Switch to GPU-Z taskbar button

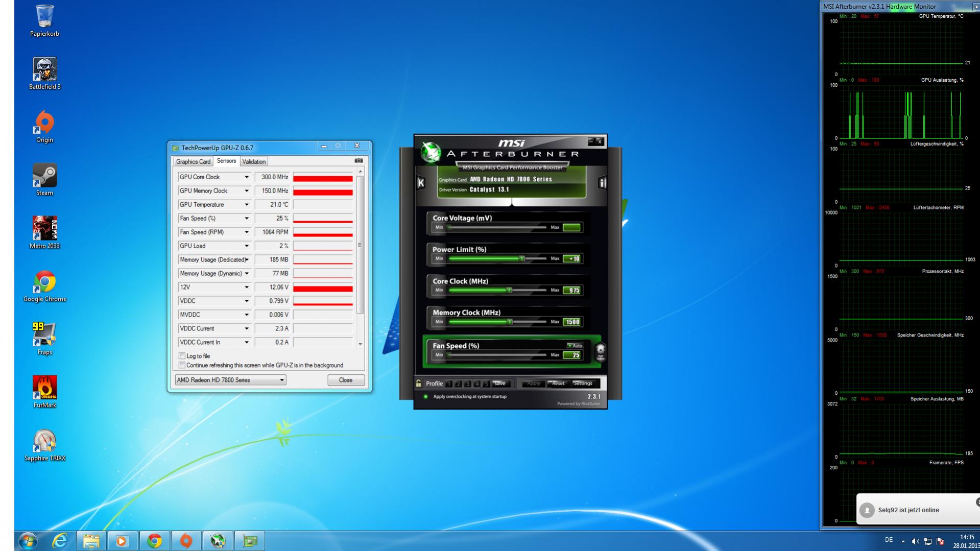click(x=250, y=541)
